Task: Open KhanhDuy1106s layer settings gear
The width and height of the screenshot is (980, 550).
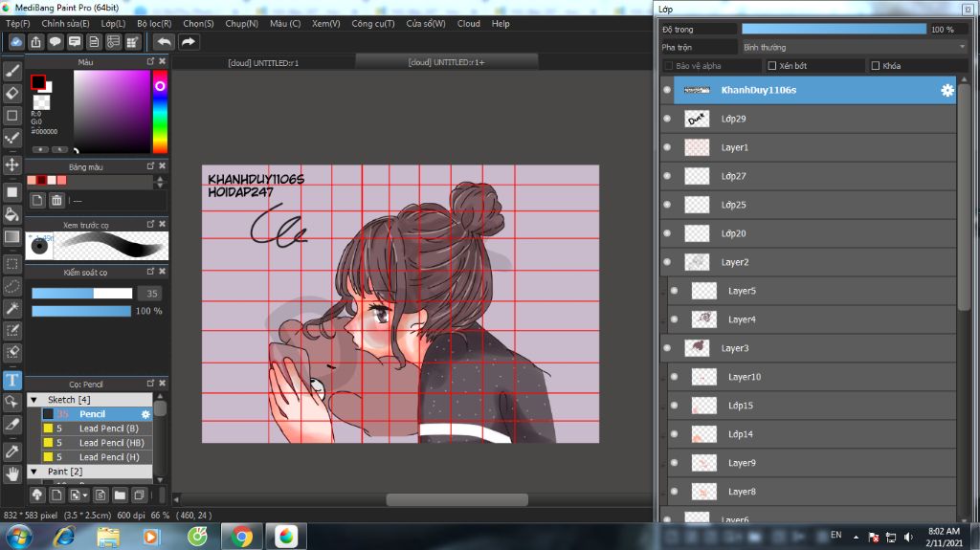Action: (947, 90)
